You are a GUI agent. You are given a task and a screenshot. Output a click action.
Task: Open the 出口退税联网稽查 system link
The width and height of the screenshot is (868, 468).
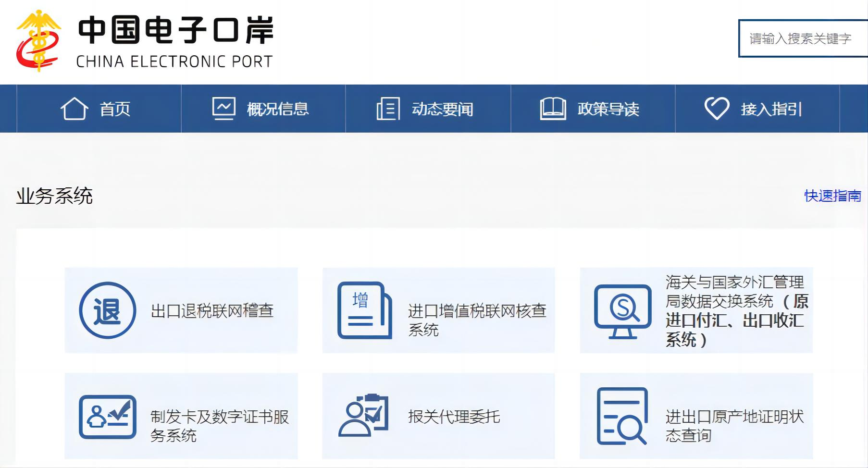coord(181,310)
